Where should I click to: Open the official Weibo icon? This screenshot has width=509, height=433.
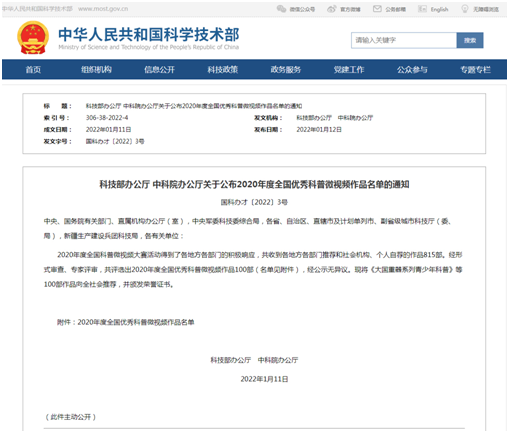tap(332, 9)
